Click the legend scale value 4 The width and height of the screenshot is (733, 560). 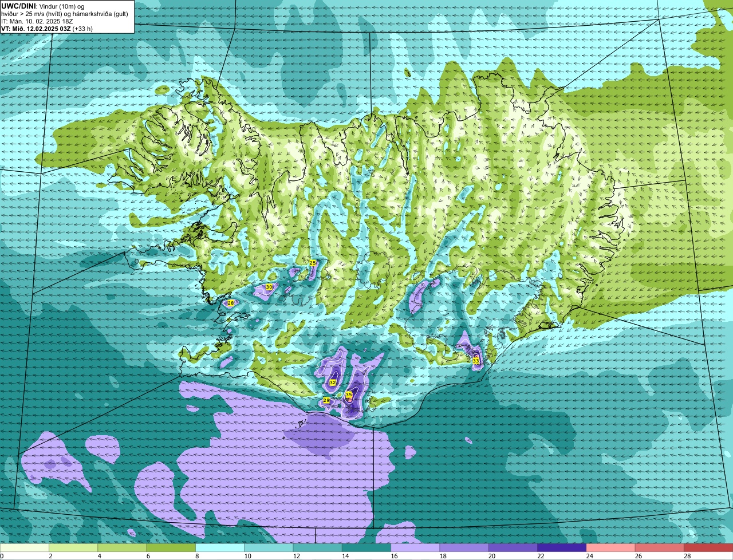[x=99, y=556]
